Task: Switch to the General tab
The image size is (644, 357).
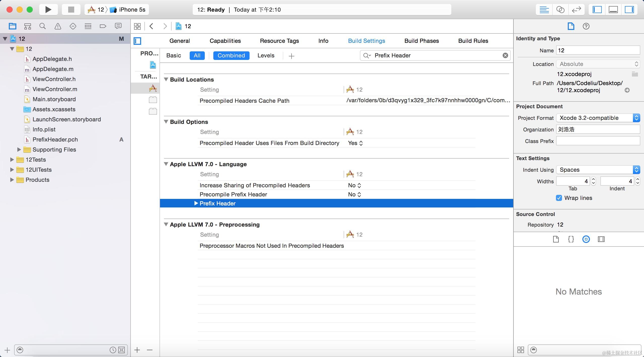Action: (179, 41)
